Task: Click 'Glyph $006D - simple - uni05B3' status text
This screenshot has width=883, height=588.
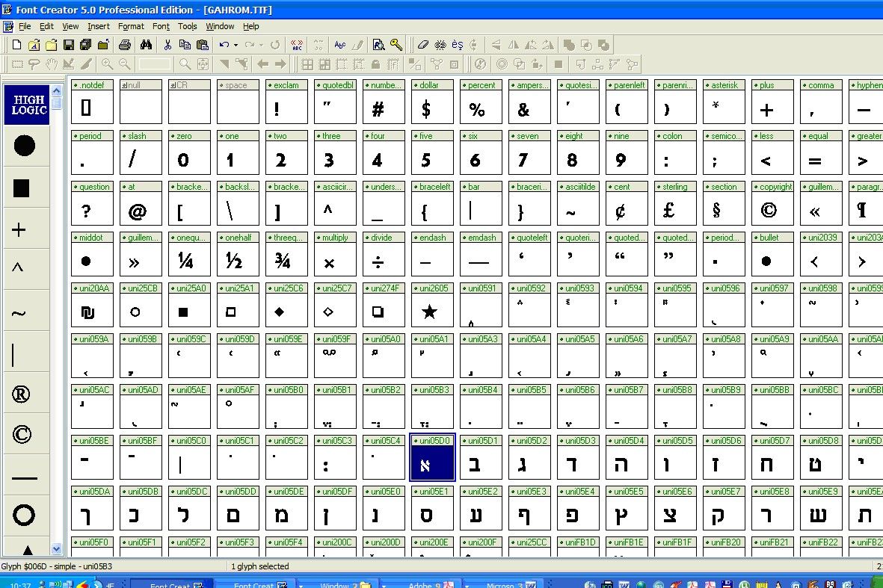Action: [56, 566]
